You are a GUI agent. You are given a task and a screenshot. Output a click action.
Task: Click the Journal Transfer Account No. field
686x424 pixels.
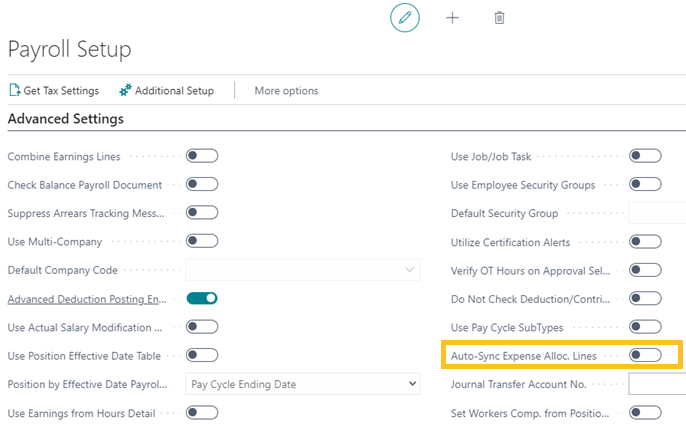tap(656, 384)
